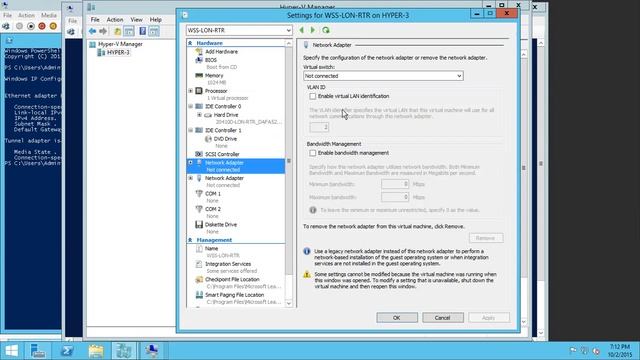Screen dimensions: 640x360
Task: Click the red shut down icon in VM connection toolbar
Action: (42, 26)
